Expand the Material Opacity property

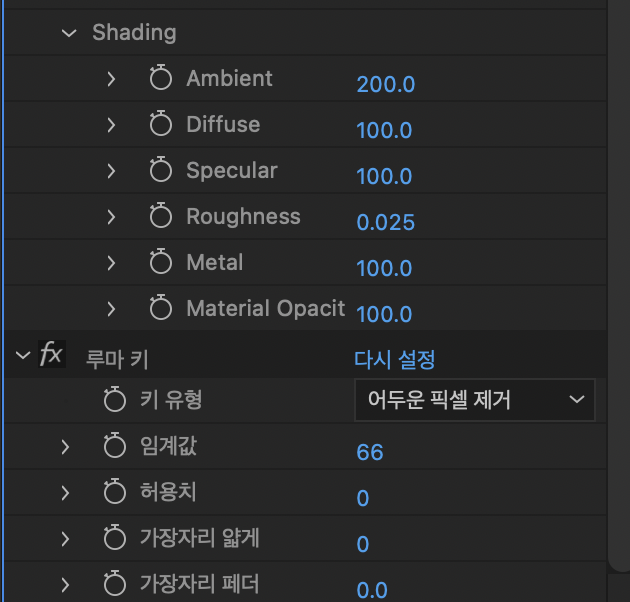(111, 309)
